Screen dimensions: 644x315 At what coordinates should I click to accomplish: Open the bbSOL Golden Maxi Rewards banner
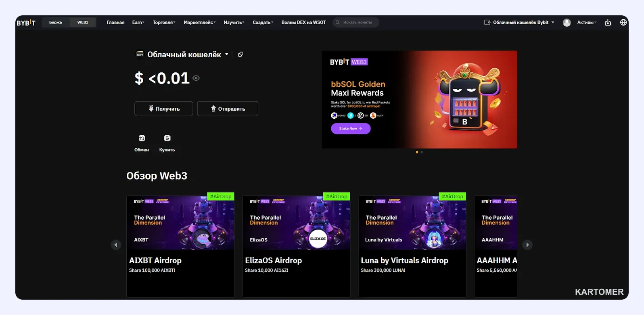(x=419, y=99)
